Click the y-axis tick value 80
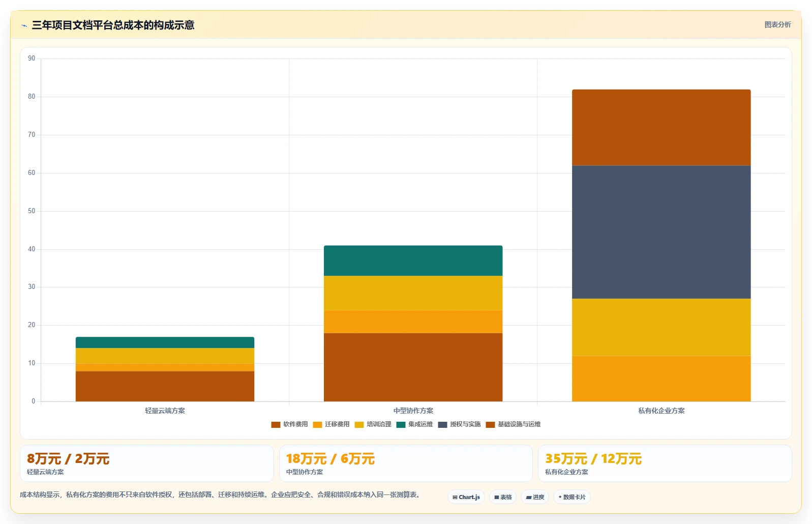This screenshot has width=812, height=524. coord(32,97)
